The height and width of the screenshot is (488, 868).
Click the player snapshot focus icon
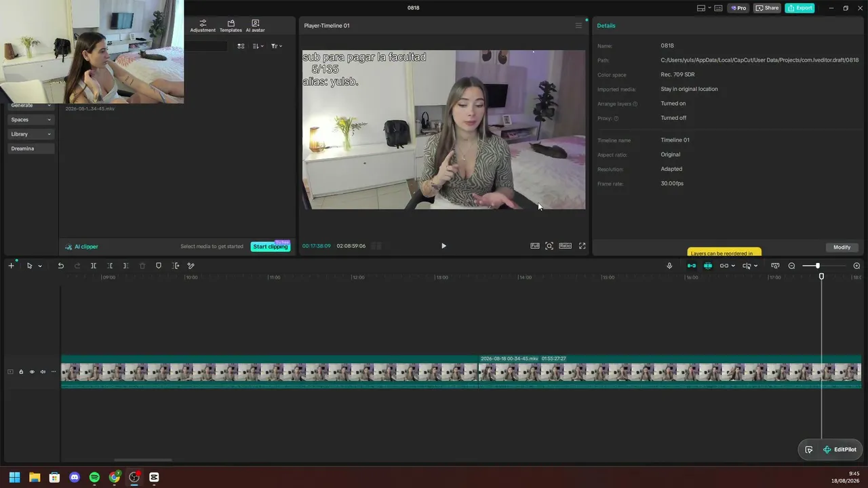(549, 246)
